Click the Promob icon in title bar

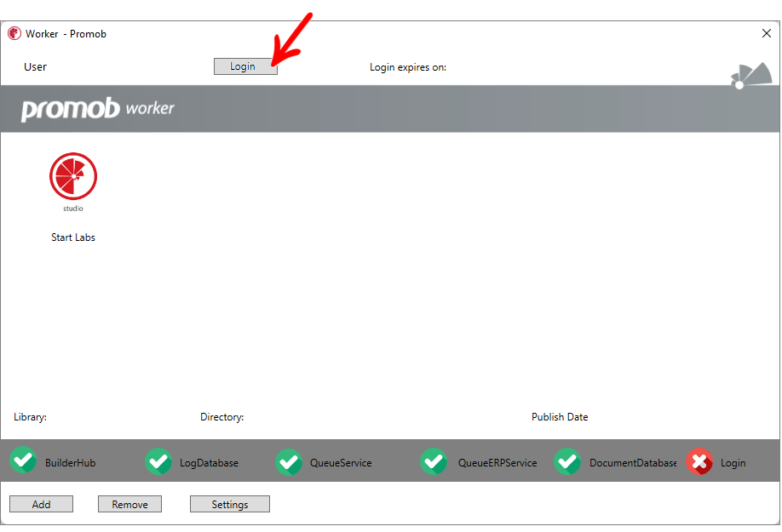click(14, 33)
